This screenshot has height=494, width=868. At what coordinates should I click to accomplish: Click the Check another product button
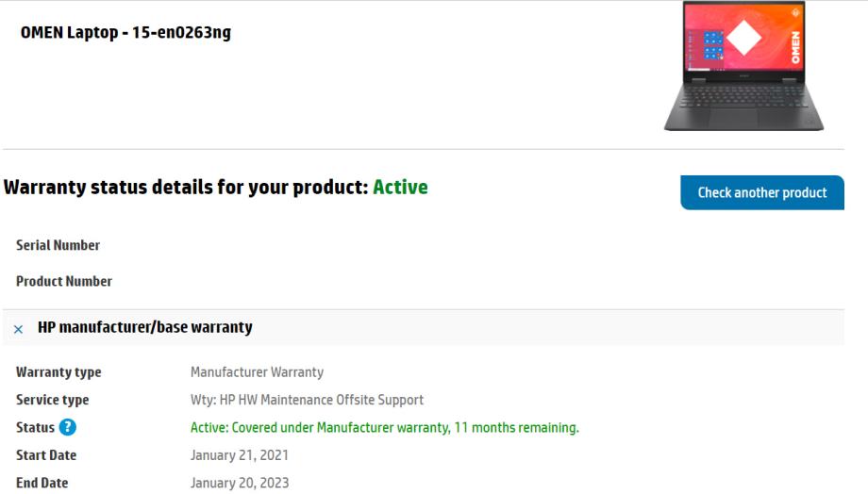pos(761,192)
